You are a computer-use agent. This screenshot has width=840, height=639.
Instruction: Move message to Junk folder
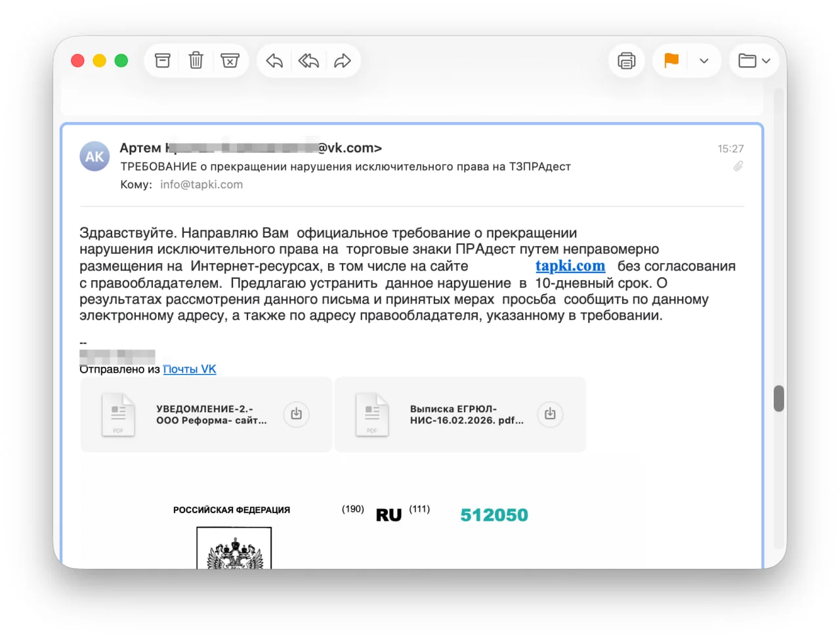[x=230, y=61]
